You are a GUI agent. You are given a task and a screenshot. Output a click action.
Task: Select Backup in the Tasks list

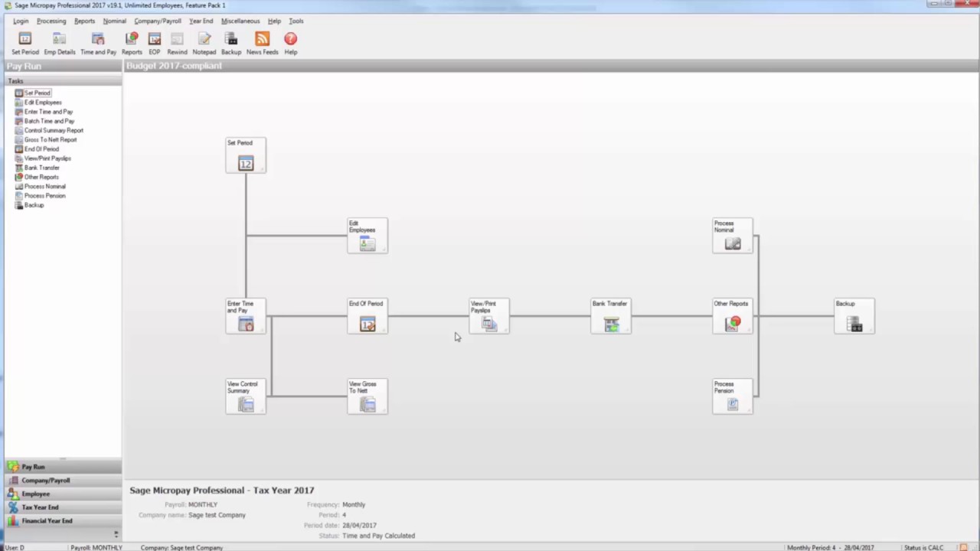(x=30, y=205)
